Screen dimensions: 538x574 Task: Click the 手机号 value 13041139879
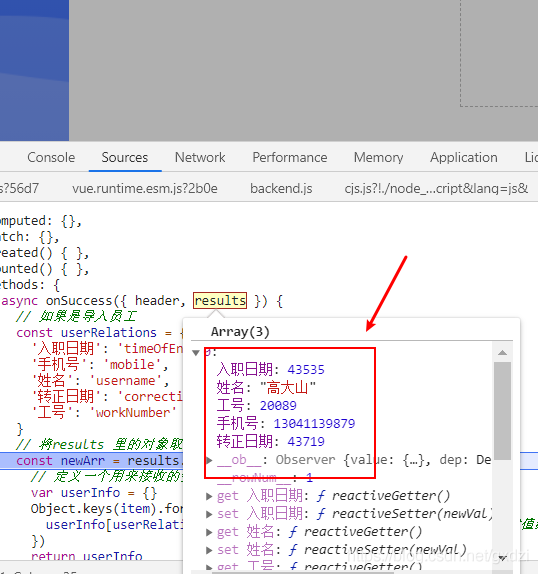(314, 424)
